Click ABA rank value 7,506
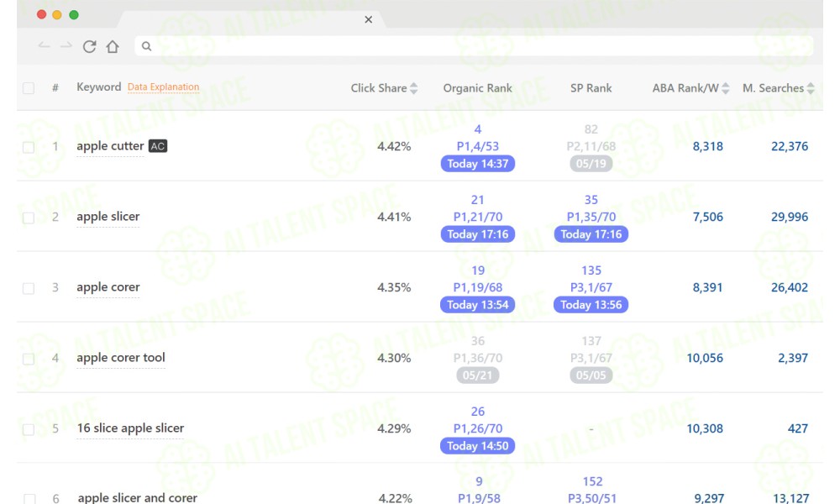Image resolution: width=840 pixels, height=504 pixels. point(707,217)
